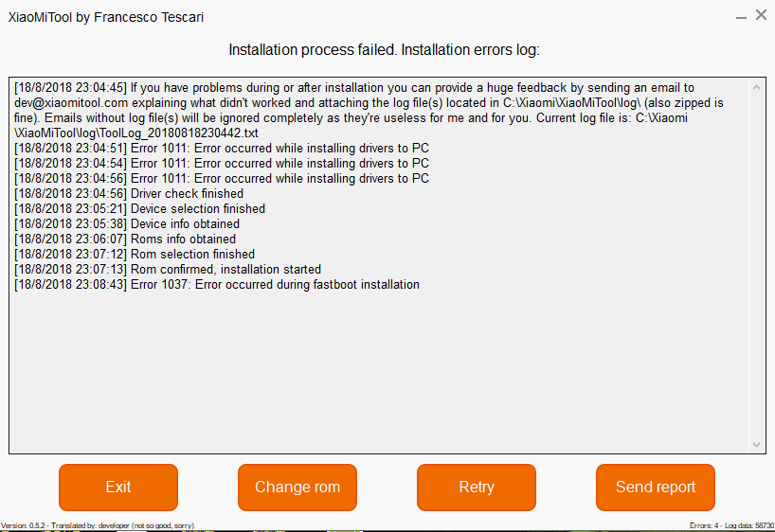Click the log scrollbar down arrow
The image size is (775, 532).
(x=756, y=444)
